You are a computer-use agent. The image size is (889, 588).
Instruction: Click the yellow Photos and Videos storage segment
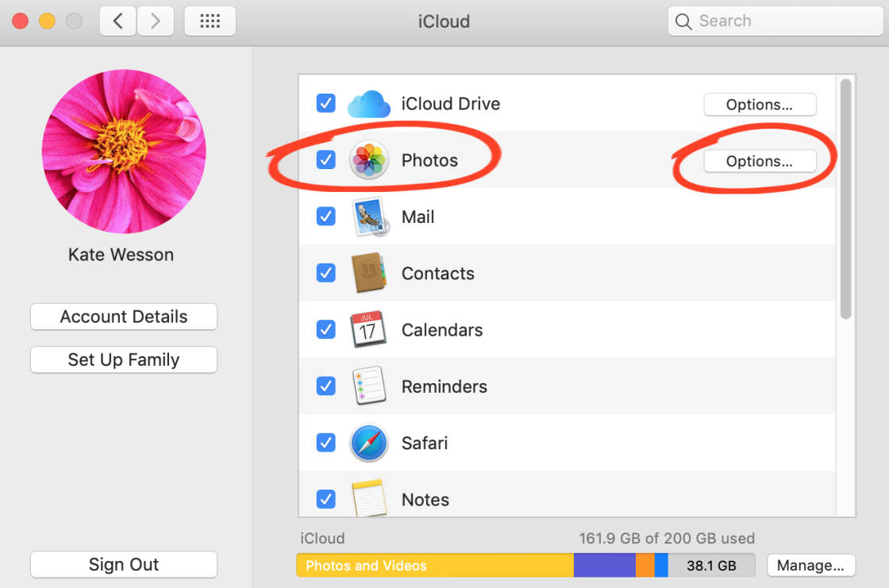[435, 565]
